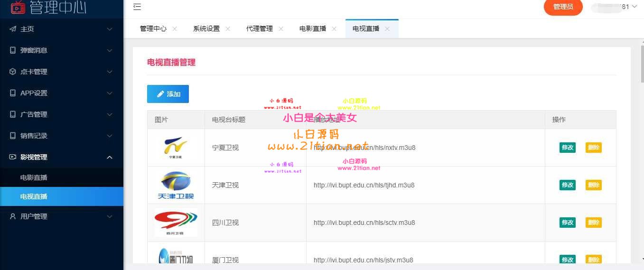Screen dimensions: 644x270
Task: Switch to the 系统设置 tab
Action: pyautogui.click(x=206, y=28)
